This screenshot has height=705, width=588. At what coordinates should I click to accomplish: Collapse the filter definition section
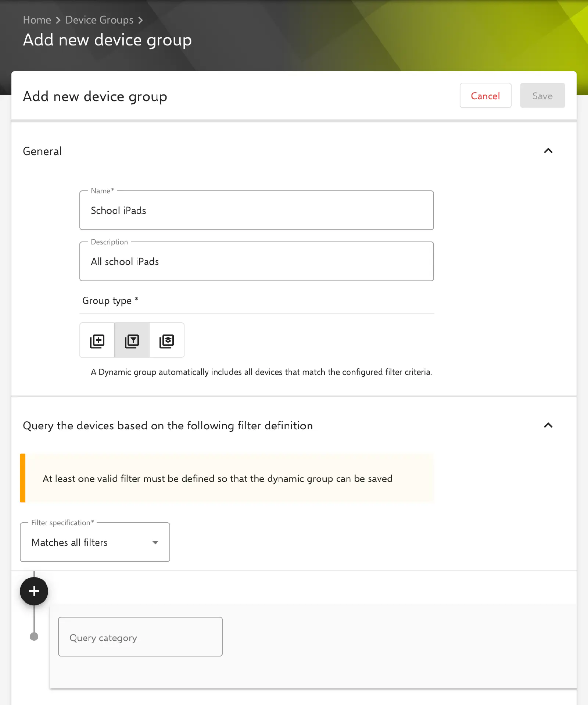548,426
